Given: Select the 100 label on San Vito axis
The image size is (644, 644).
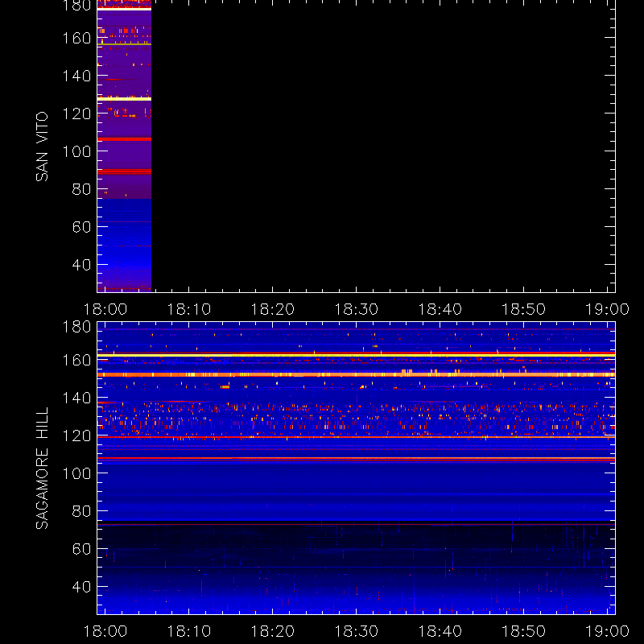Looking at the screenshot, I should (76, 151).
